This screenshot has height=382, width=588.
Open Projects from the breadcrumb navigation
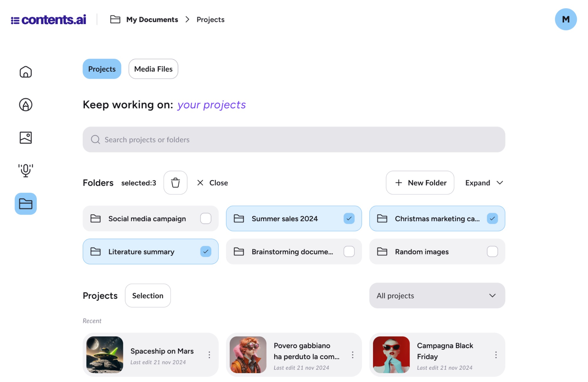coord(210,19)
